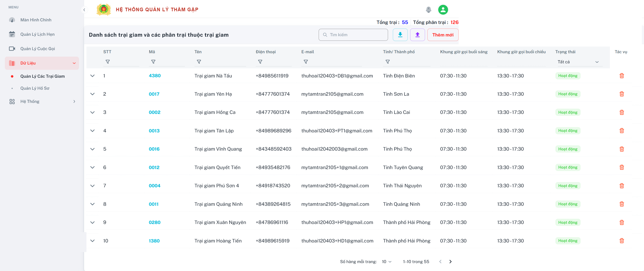This screenshot has width=644, height=271.
Task: Open the E-mail column filter
Action: click(306, 62)
